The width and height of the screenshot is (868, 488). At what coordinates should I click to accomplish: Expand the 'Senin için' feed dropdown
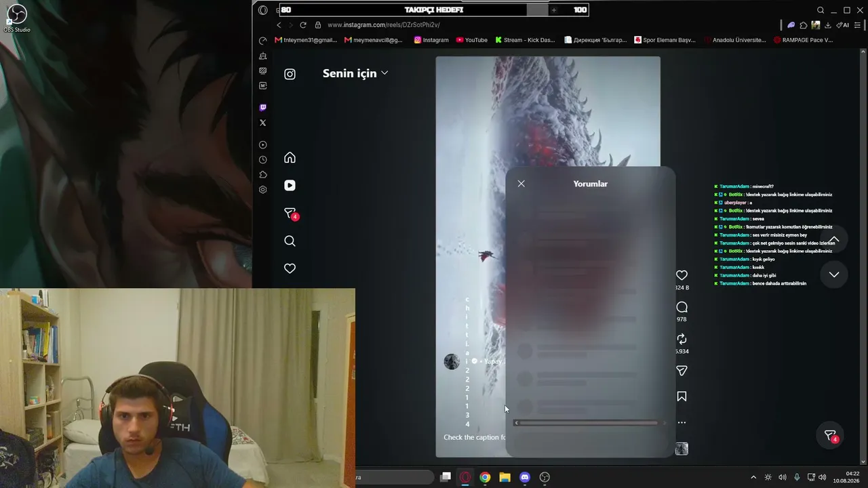(x=355, y=73)
